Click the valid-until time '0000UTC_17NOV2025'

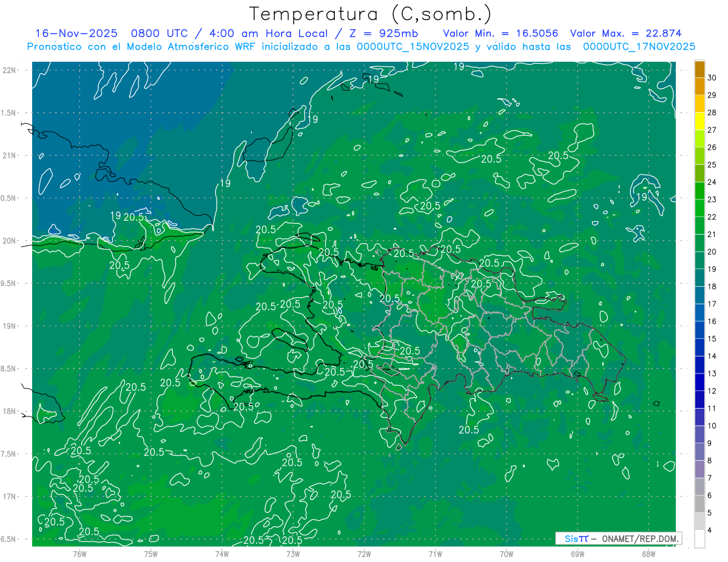point(639,47)
